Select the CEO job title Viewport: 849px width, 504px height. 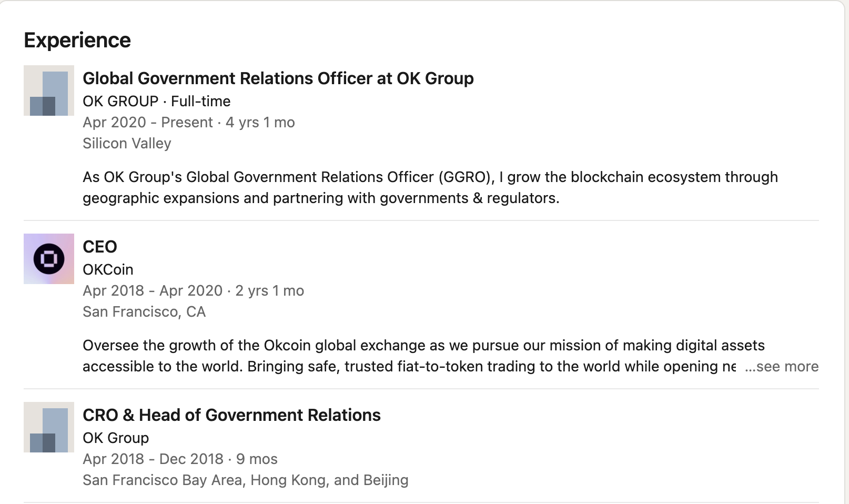pos(100,247)
